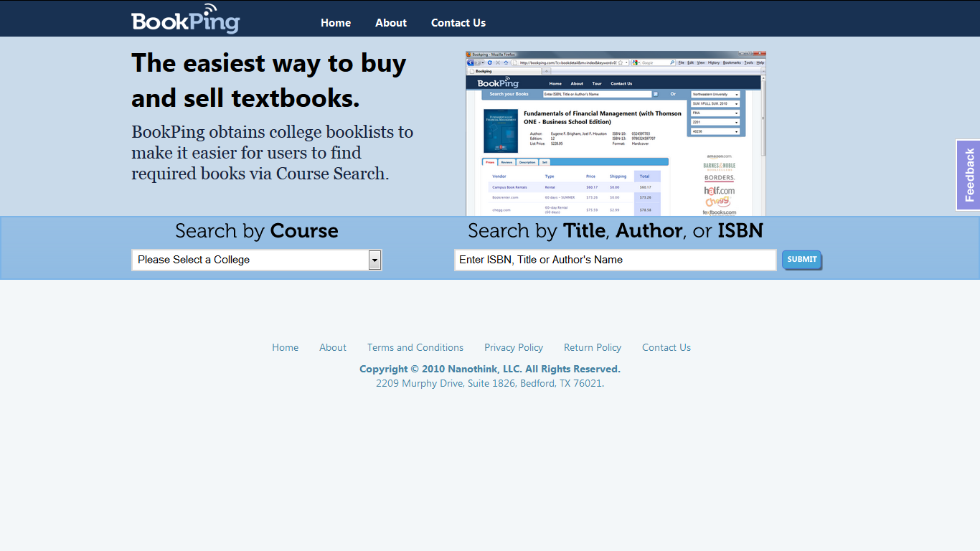Expand the Please Select a College dropdown
Viewport: 980px width, 551px height.
pos(257,260)
